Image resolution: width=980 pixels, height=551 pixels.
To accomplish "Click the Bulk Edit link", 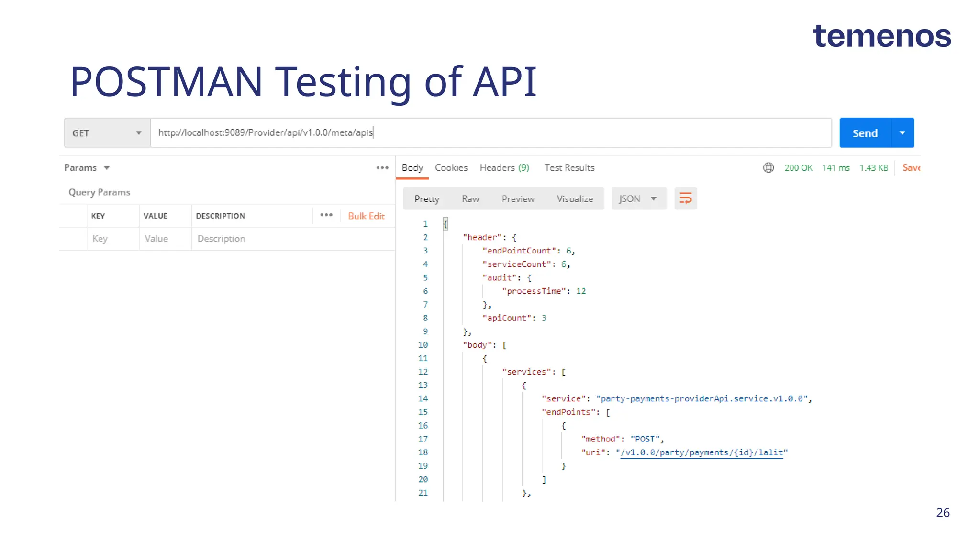I will tap(366, 216).
